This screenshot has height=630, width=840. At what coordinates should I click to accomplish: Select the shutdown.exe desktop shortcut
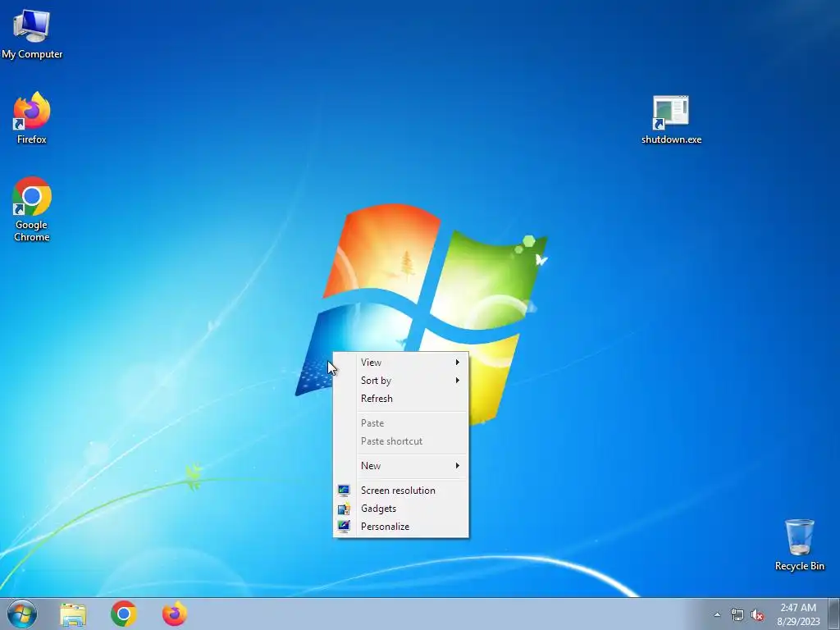tap(671, 120)
